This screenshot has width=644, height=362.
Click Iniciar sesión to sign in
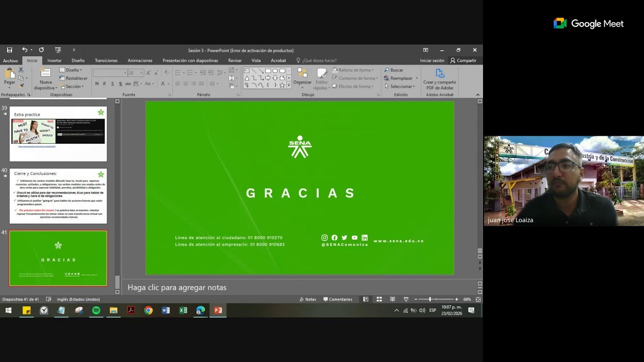point(432,60)
